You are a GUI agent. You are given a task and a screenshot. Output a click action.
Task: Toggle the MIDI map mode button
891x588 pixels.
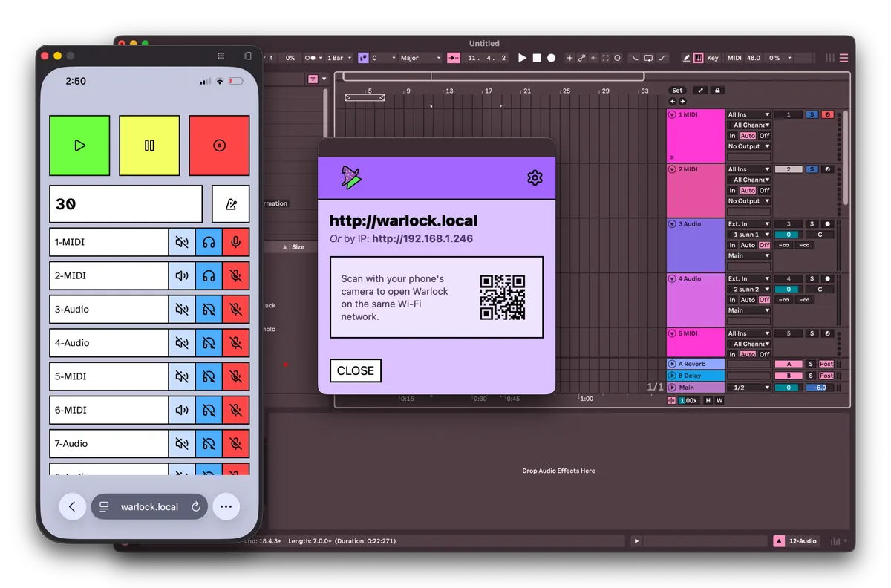click(734, 58)
